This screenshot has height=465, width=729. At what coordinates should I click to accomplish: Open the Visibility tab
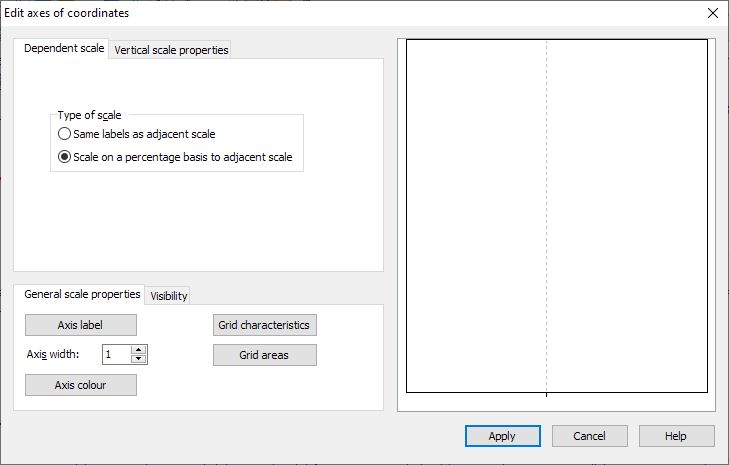point(169,295)
